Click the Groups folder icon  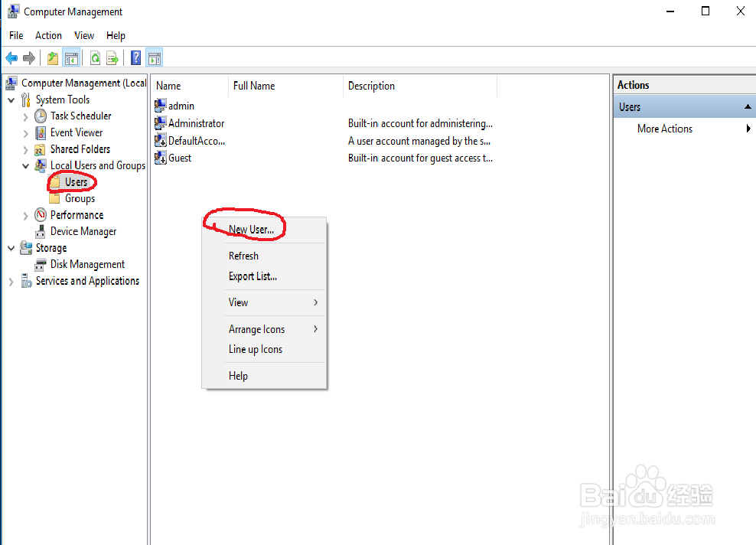click(54, 198)
